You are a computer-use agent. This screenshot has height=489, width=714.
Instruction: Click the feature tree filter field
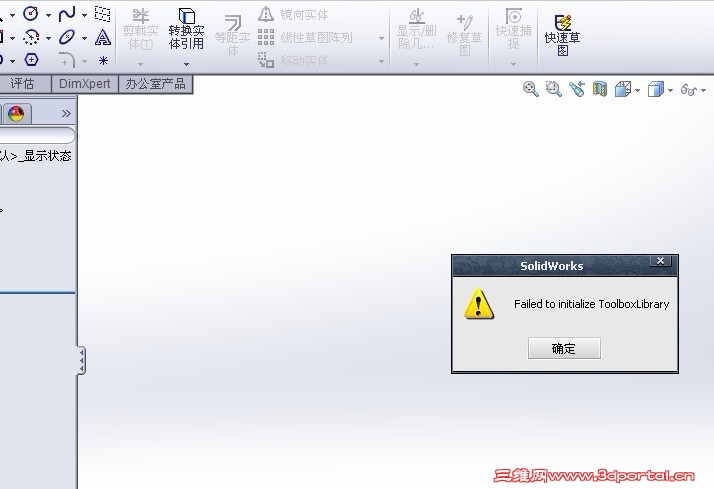point(36,135)
